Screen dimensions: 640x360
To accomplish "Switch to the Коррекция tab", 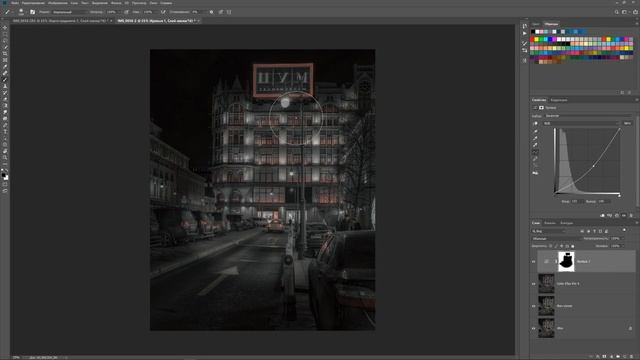I will [x=559, y=100].
